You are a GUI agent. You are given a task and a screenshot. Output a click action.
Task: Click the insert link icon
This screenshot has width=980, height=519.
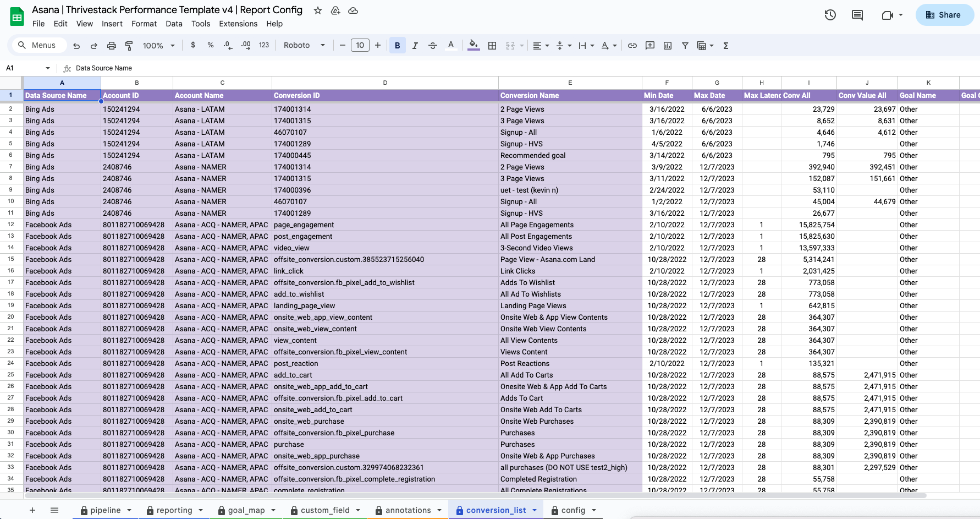click(x=632, y=46)
